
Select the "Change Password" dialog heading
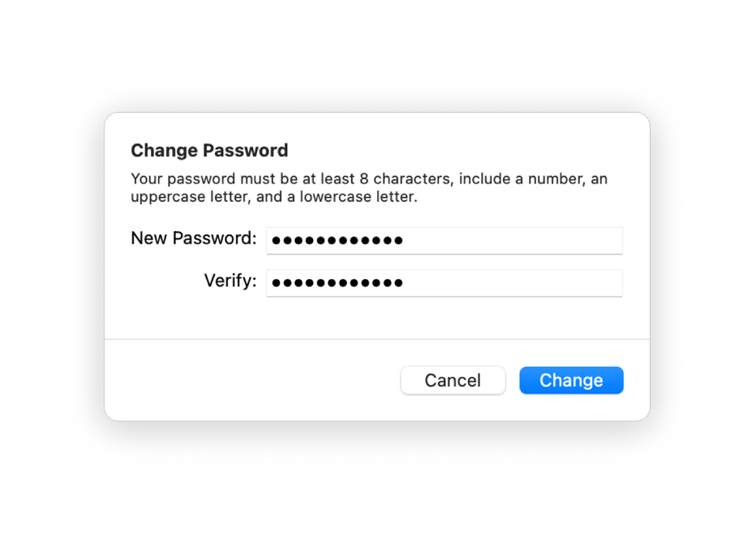[209, 151]
